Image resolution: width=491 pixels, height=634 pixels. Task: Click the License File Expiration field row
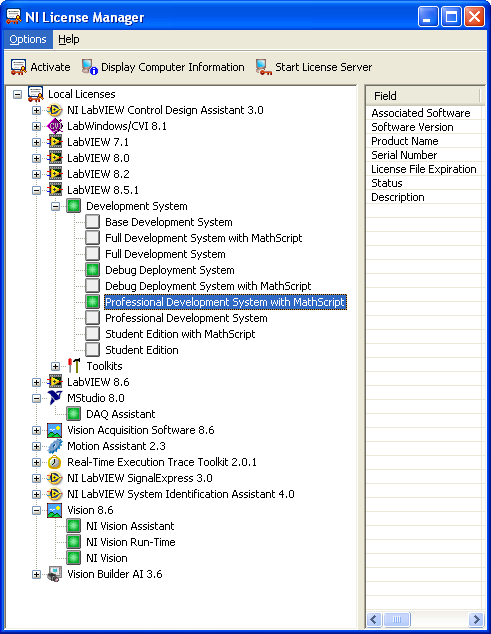(x=425, y=169)
